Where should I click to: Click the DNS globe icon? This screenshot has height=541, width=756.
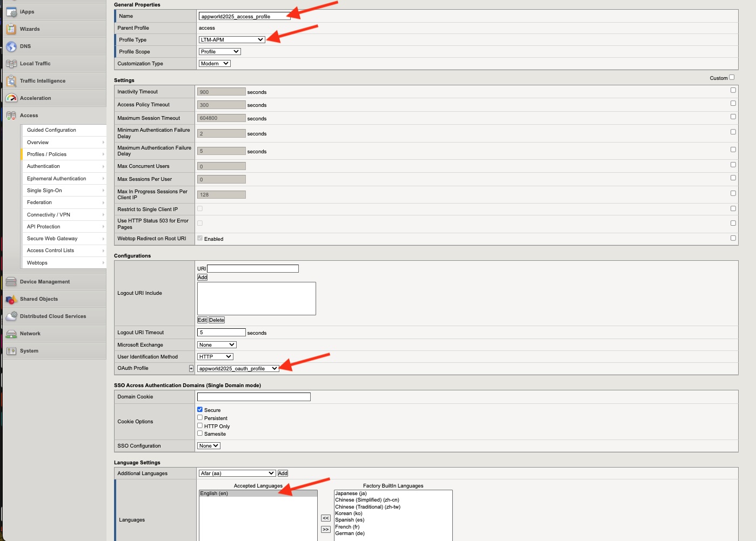coord(11,46)
